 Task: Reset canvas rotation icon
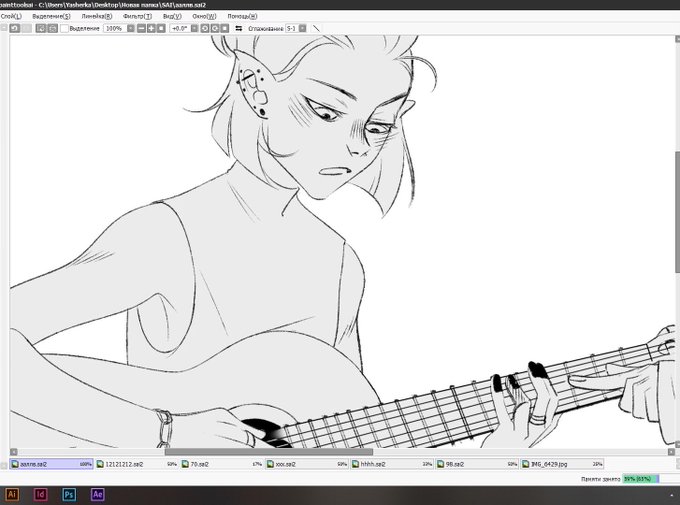(225, 28)
